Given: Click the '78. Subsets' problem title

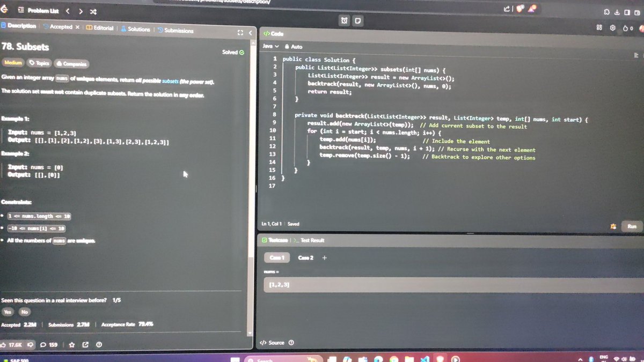Looking at the screenshot, I should (x=25, y=47).
